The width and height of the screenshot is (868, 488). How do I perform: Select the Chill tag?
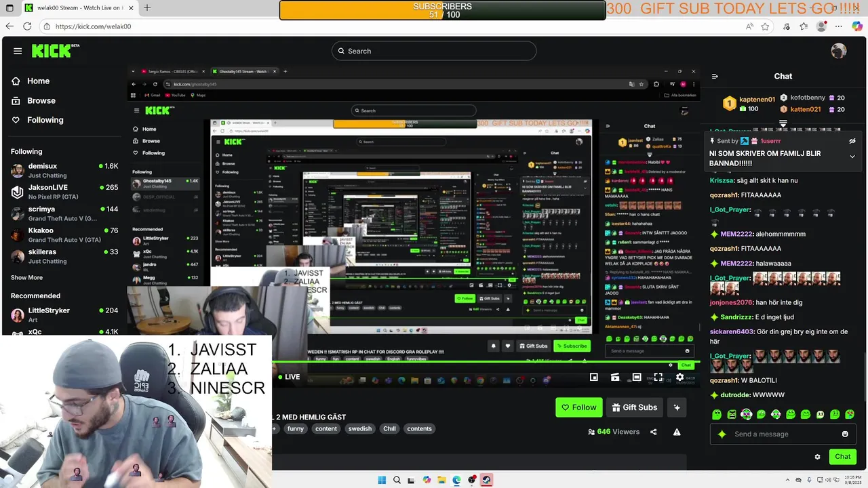tap(389, 428)
